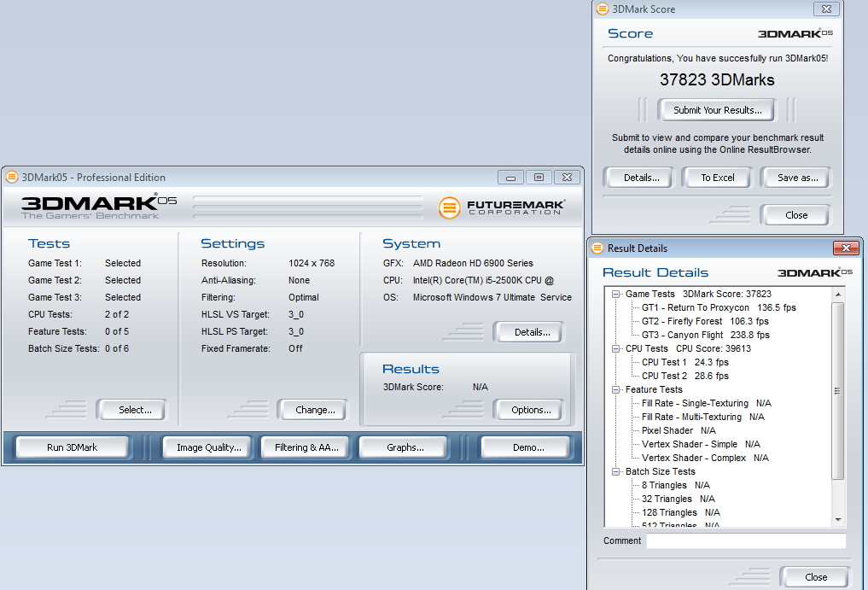
Task: Click '37823 3DMarks' score text
Action: click(x=717, y=79)
